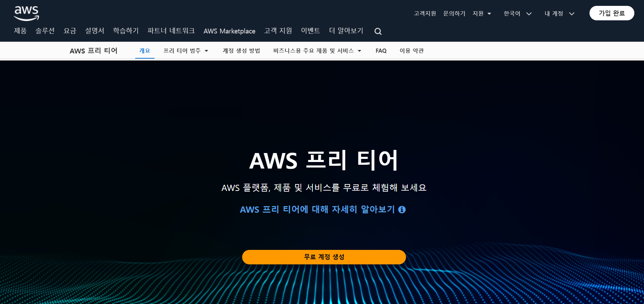Open the 제품 menu
Viewport: 644px width, 304px height.
point(20,31)
